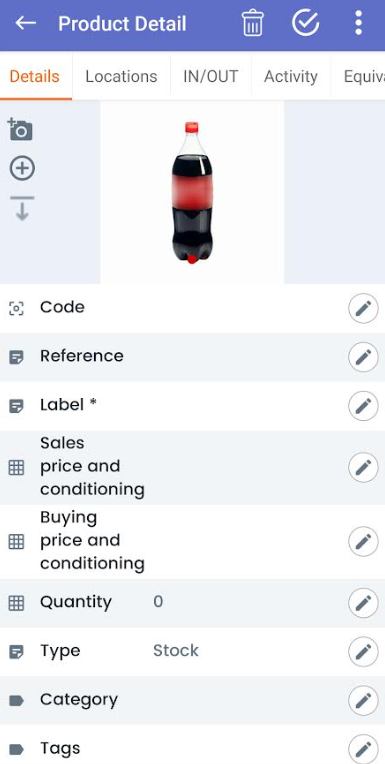385x764 pixels.
Task: Edit the Category selection
Action: [363, 700]
